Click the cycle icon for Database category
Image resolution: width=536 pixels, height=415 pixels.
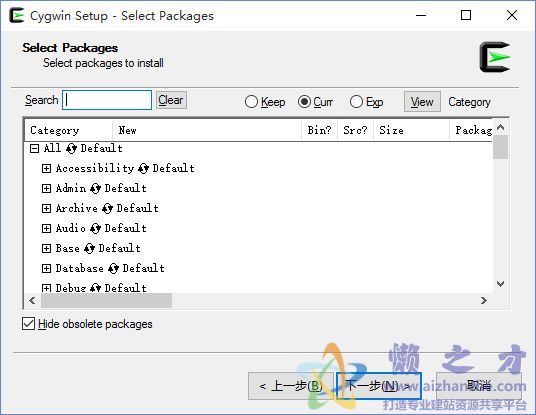coord(113,268)
